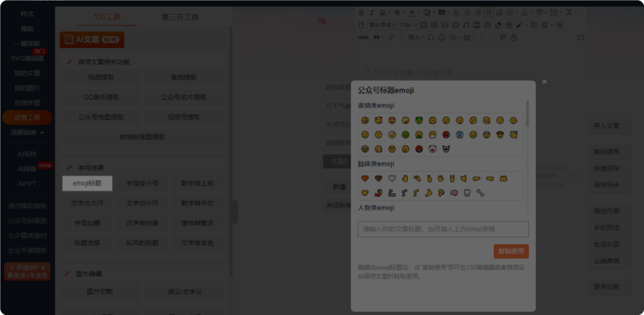Click QQ音乐提取 tool button
The width and height of the screenshot is (644, 315).
pos(101,97)
